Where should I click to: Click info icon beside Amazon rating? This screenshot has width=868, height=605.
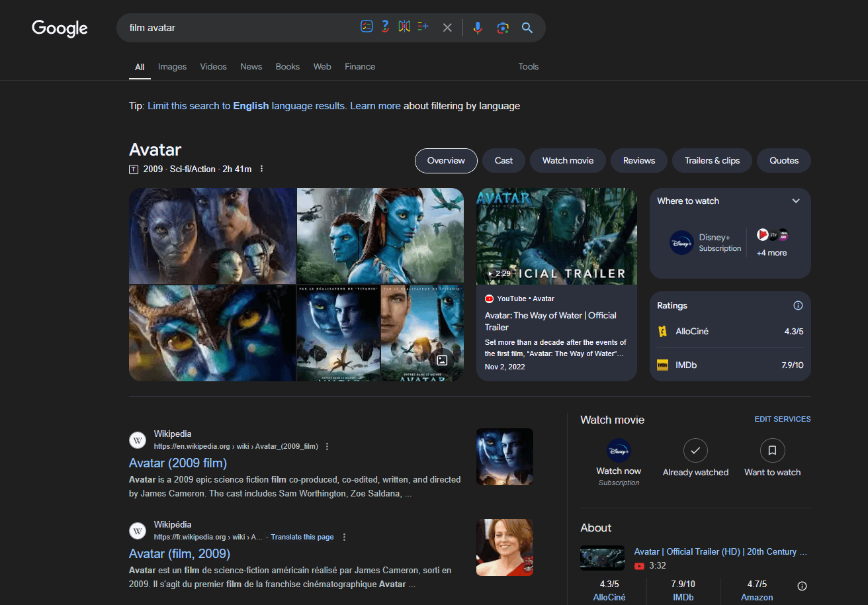802,586
